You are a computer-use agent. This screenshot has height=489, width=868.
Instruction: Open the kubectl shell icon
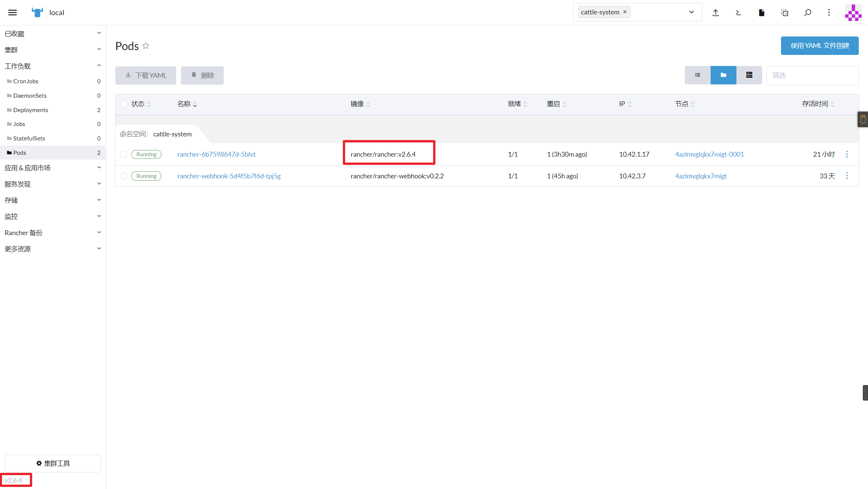tap(738, 13)
